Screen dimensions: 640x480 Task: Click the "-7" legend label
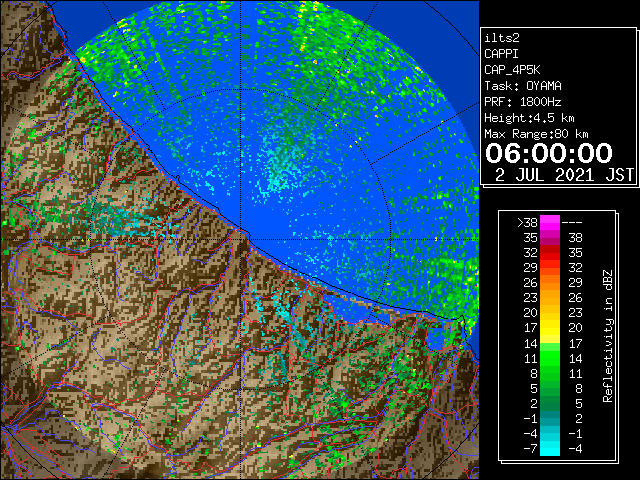click(530, 449)
